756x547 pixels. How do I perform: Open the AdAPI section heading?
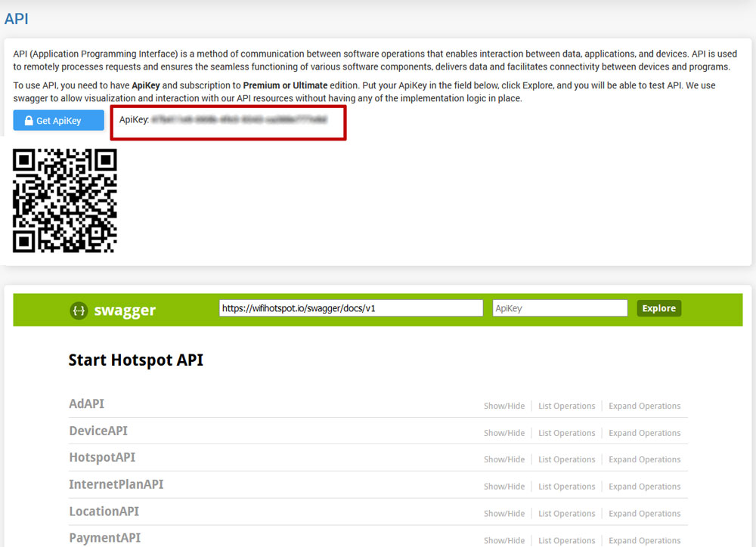(86, 403)
